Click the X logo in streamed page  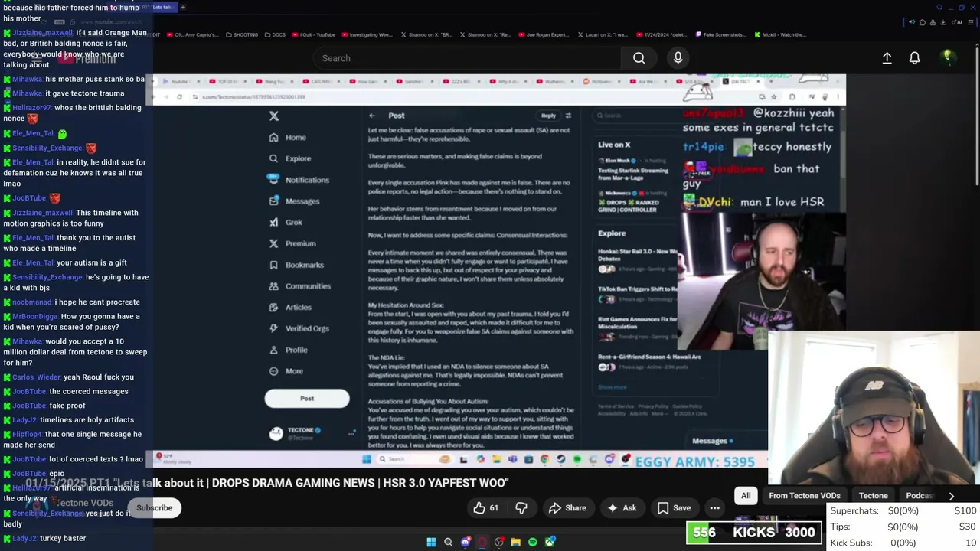point(274,116)
